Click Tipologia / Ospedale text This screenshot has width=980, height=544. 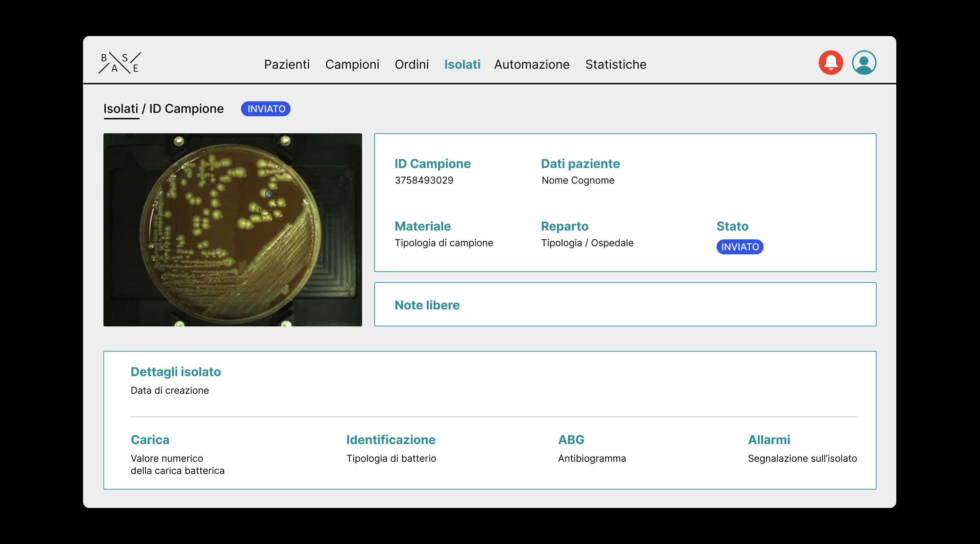pos(587,243)
